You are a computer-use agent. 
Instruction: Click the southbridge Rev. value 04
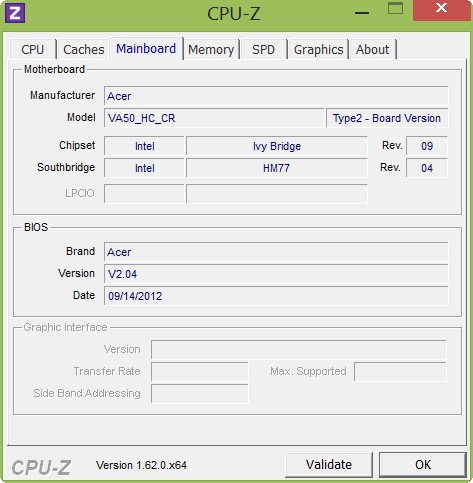pos(427,168)
